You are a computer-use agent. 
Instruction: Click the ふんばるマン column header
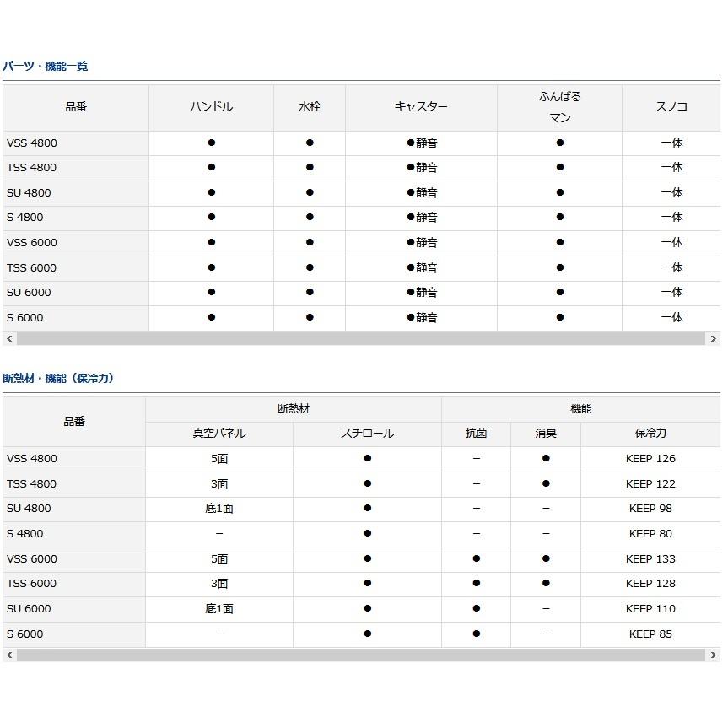tap(559, 107)
